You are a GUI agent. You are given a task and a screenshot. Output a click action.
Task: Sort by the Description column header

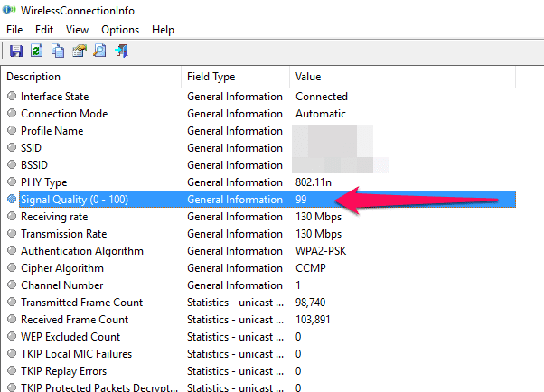point(90,77)
